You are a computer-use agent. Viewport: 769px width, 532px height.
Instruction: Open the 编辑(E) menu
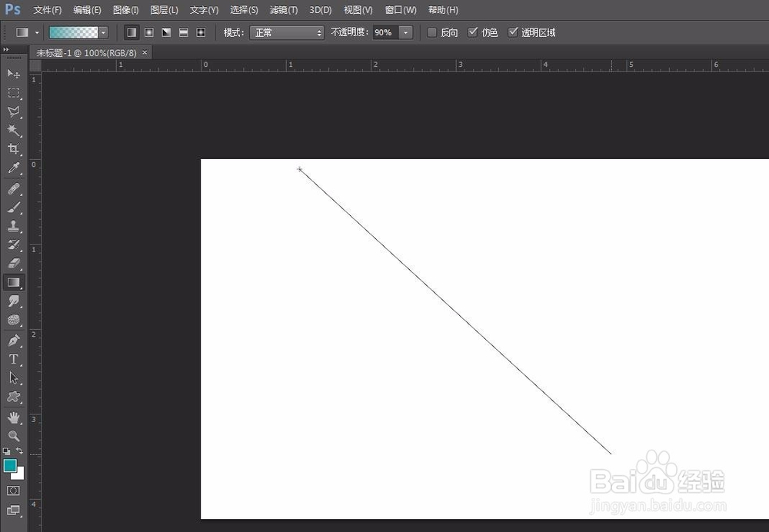click(x=88, y=10)
